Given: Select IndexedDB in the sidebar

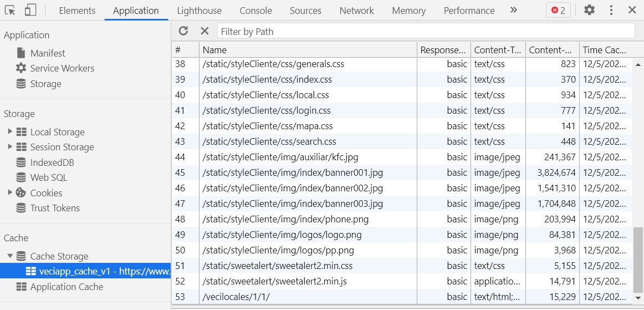Looking at the screenshot, I should pos(52,162).
